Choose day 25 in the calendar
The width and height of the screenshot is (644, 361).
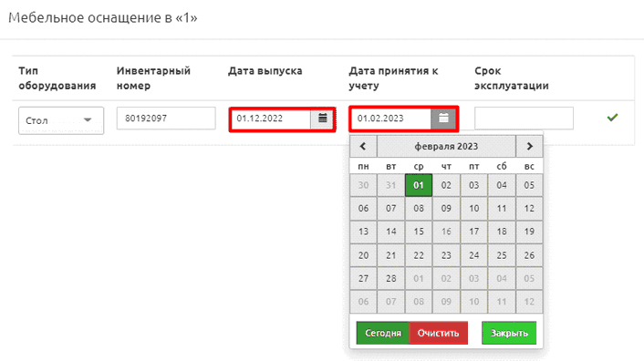pos(502,255)
